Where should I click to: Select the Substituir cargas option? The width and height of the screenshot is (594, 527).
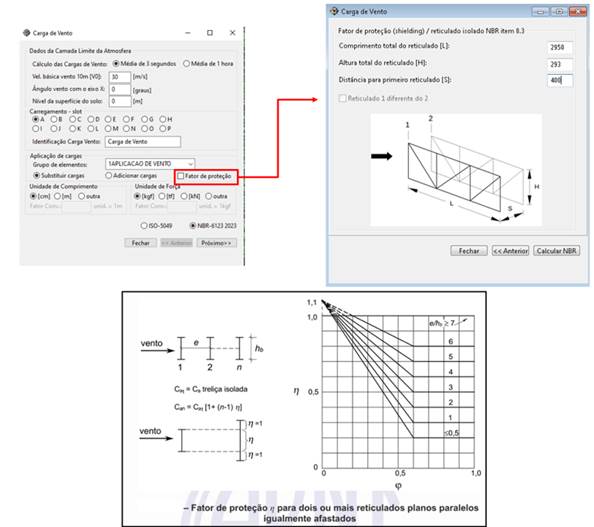click(x=59, y=175)
